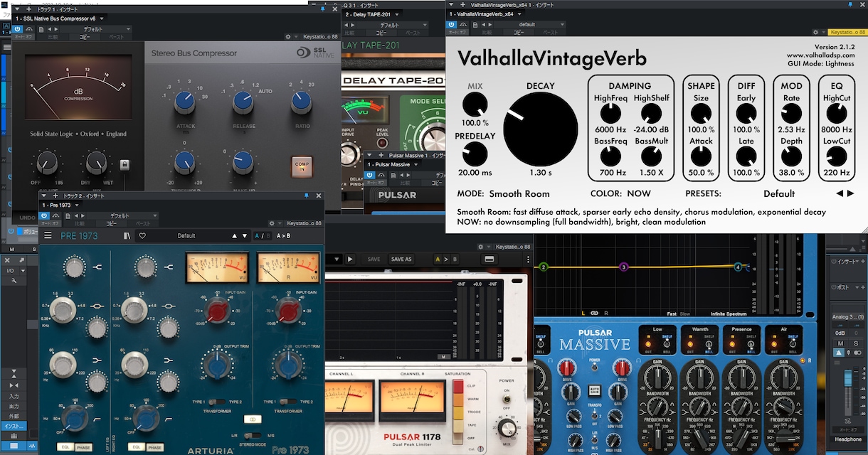The width and height of the screenshot is (868, 455).
Task: Flip Pulsar 1178 POWER on/off switch
Action: 507,398
